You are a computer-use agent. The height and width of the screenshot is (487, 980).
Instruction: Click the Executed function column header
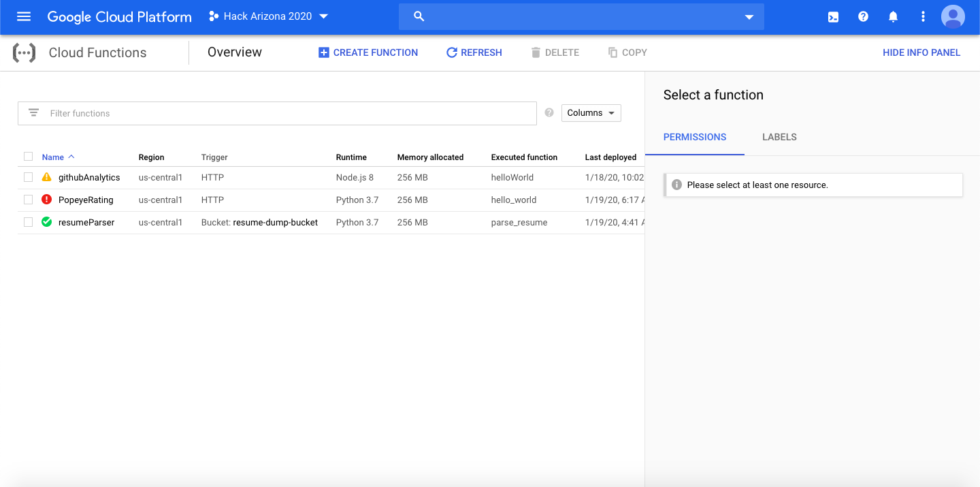coord(524,157)
